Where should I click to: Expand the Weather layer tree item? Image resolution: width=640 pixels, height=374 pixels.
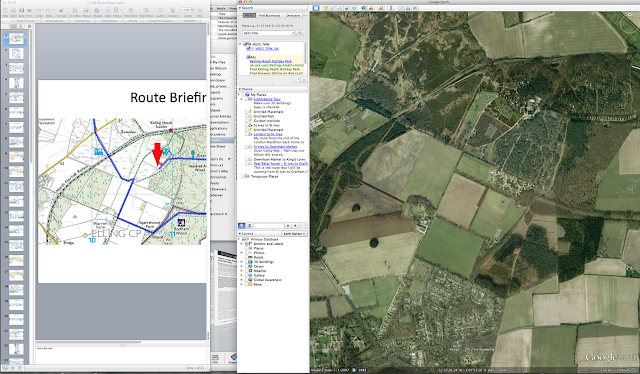click(241, 271)
